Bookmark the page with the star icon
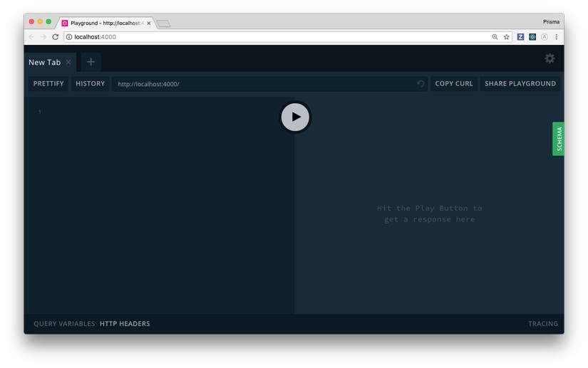The image size is (588, 368). point(507,37)
